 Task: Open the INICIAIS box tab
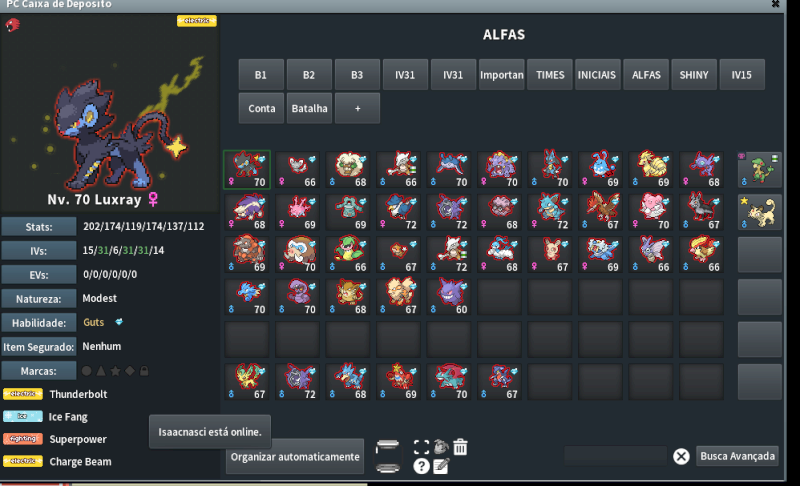click(597, 74)
